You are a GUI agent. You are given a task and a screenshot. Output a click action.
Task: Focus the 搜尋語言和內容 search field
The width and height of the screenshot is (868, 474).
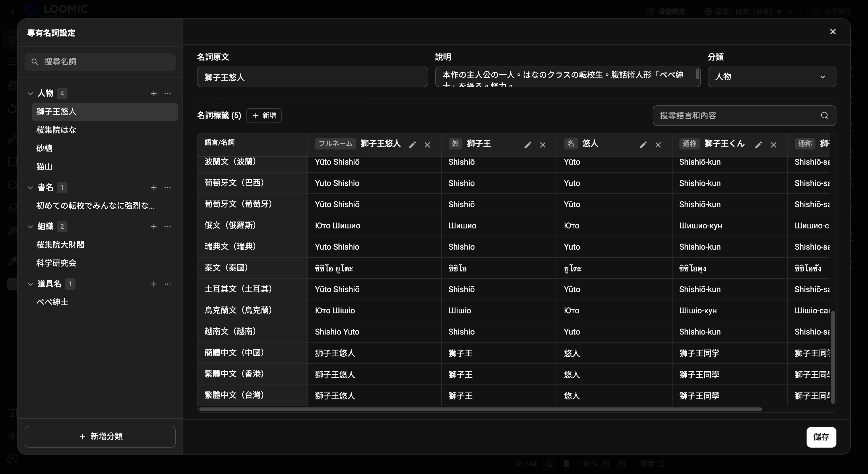click(744, 116)
